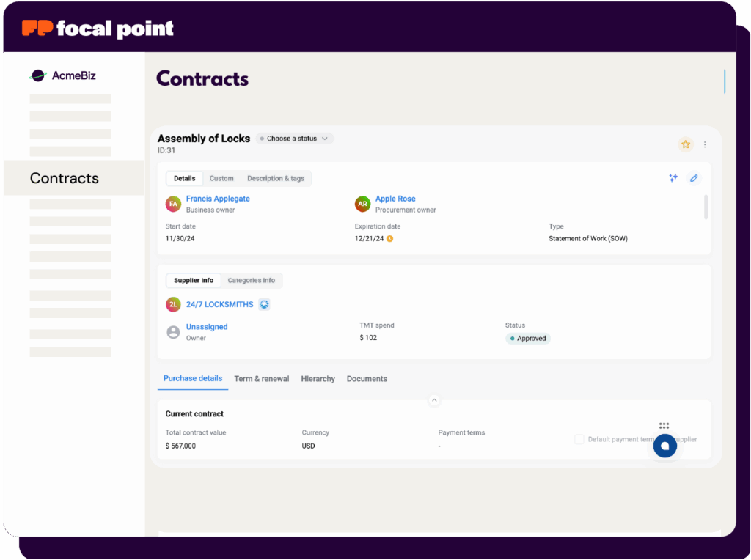Click the expiration date warning icon
Screen dimensions: 751x560
pos(390,239)
